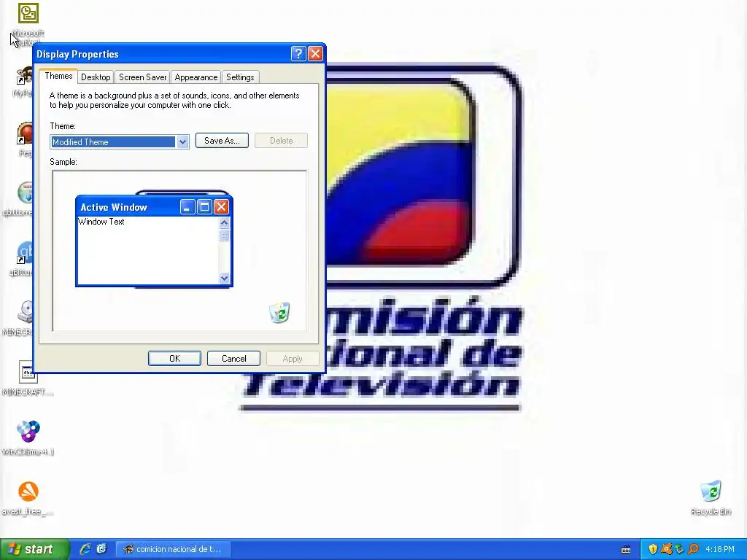Click the help question mark in Display Properties

pos(298,54)
